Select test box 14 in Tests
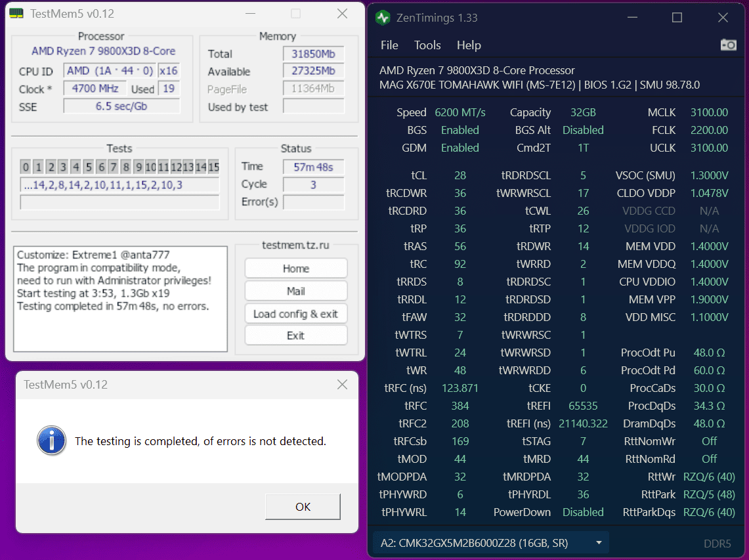Screen dimensions: 749x560 pos(201,167)
